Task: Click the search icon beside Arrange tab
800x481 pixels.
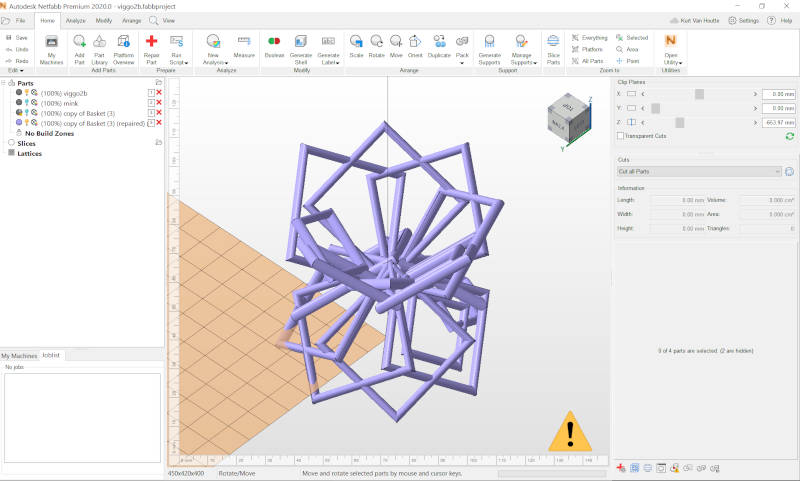Action: click(153, 20)
